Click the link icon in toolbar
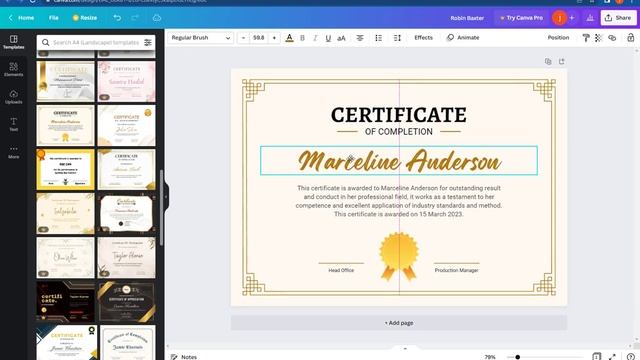The height and width of the screenshot is (360, 640). [x=612, y=38]
